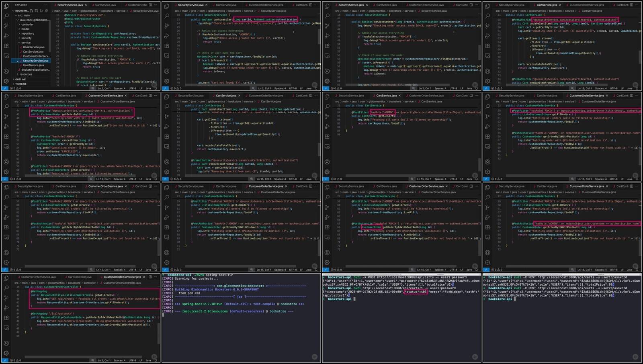Expand the security folder

tap(26, 38)
